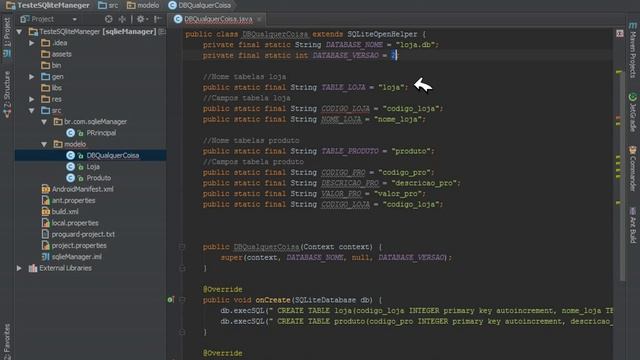
Task: Click the Loja class icon
Action: tap(70, 167)
